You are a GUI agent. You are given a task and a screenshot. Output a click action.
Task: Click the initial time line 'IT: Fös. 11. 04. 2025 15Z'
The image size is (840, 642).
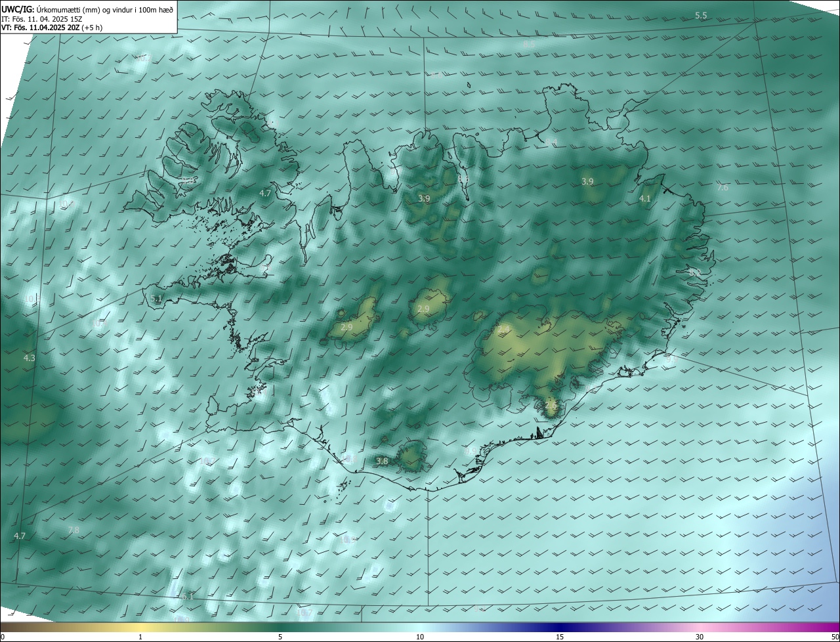pos(41,18)
